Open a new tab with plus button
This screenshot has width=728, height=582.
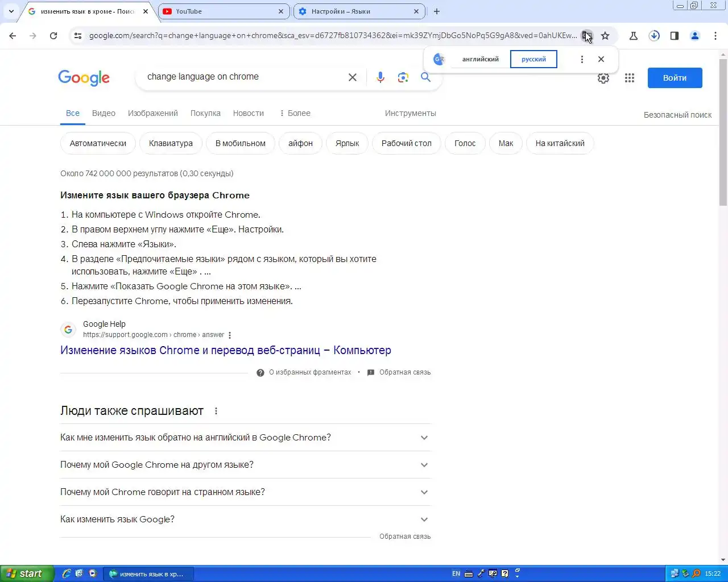point(437,11)
